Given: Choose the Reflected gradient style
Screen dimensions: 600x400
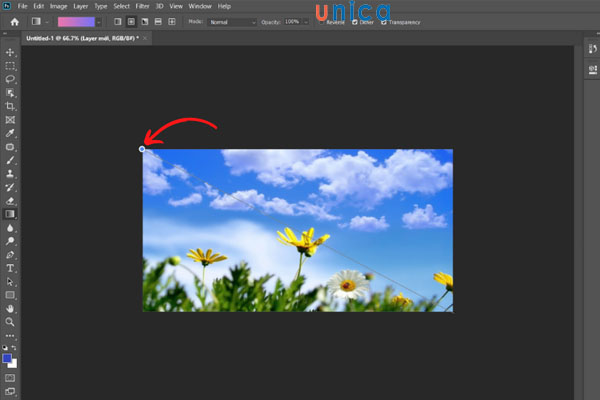Looking at the screenshot, I should click(158, 22).
